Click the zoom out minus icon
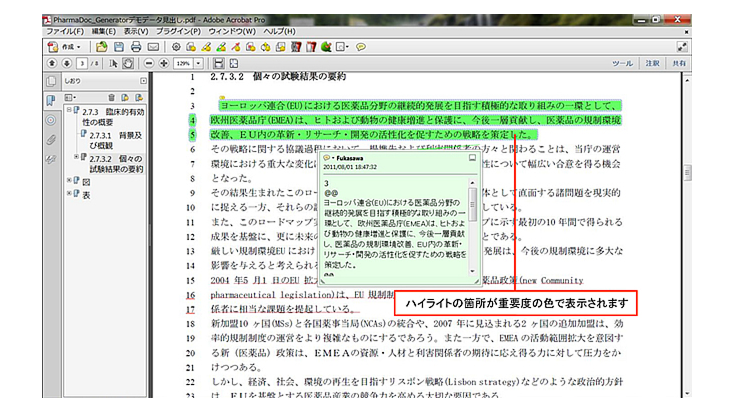Image resolution: width=734 pixels, height=412 pixels. [x=150, y=63]
